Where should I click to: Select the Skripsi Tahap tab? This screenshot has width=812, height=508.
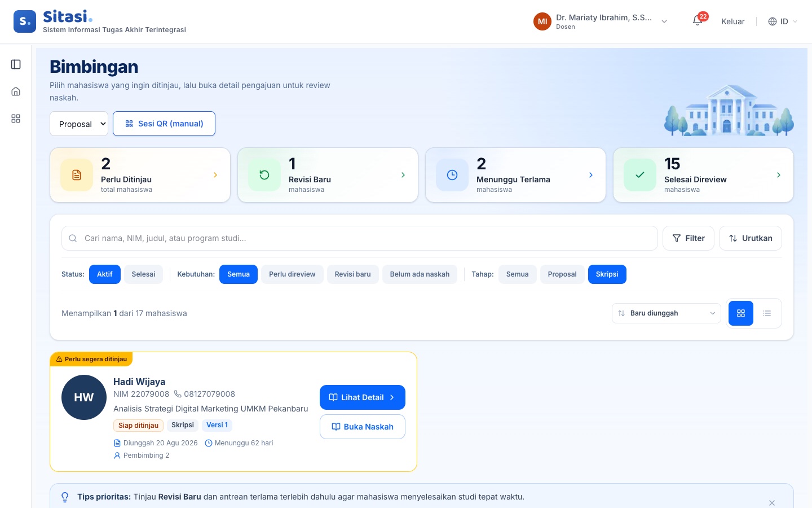[x=607, y=274]
